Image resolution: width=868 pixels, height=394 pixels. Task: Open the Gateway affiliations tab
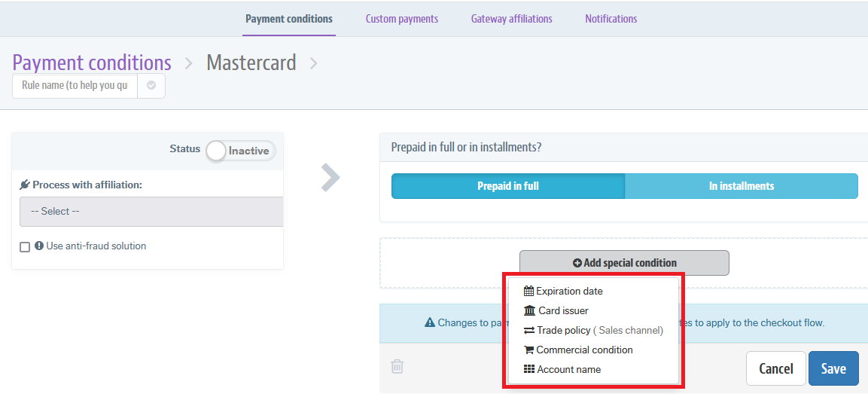click(511, 19)
